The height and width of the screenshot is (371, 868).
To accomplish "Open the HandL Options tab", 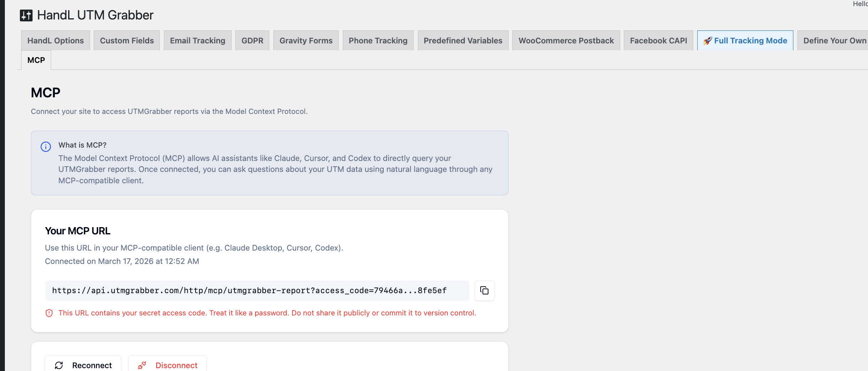I will tap(56, 41).
